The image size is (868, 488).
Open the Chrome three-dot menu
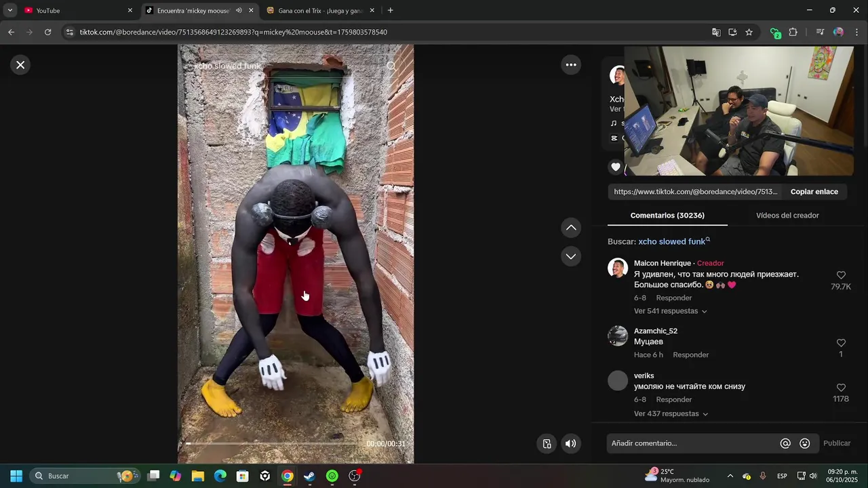(x=856, y=32)
